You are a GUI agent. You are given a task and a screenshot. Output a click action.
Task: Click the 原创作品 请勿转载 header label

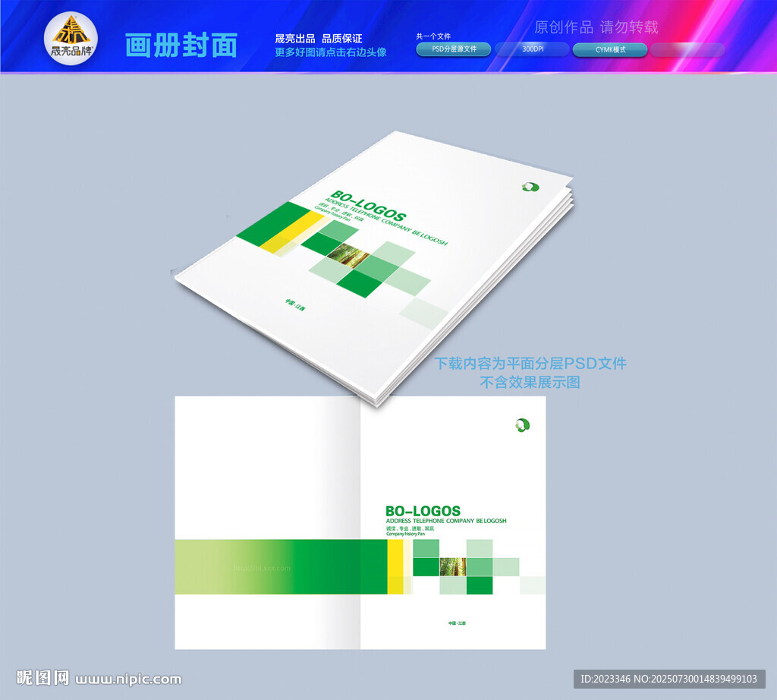[596, 27]
